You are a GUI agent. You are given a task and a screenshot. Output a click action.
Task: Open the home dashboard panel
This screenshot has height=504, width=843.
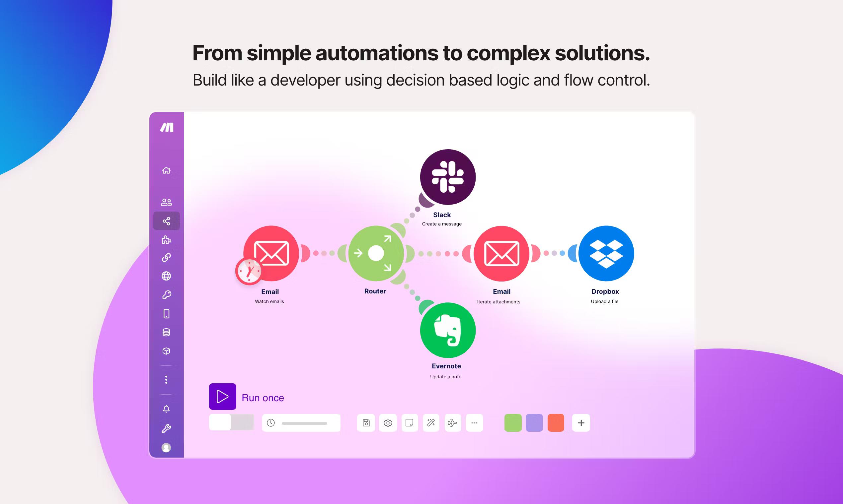[x=167, y=169]
